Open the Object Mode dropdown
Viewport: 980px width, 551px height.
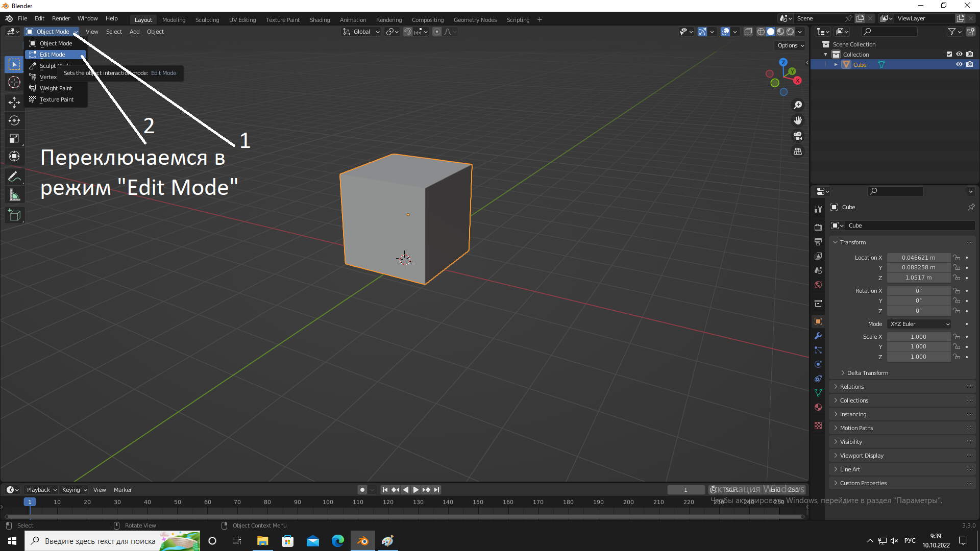click(52, 32)
